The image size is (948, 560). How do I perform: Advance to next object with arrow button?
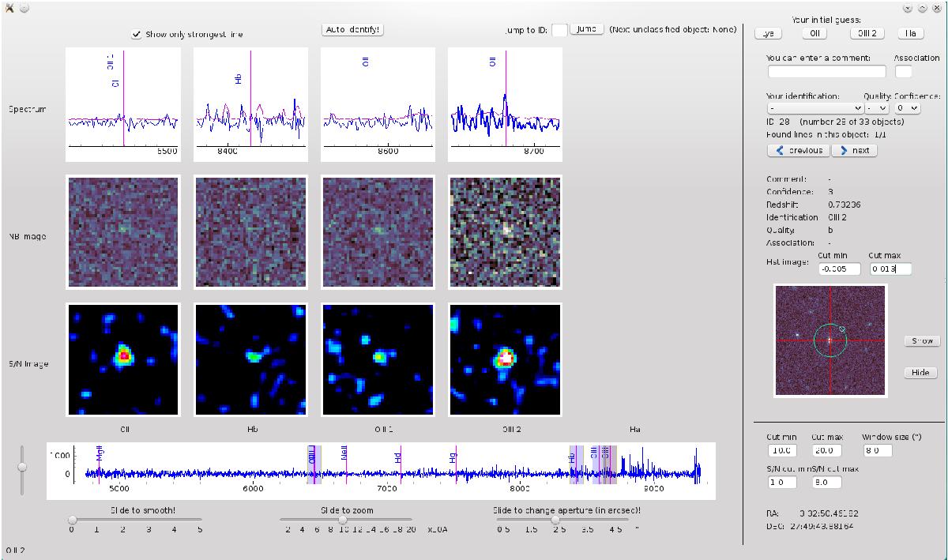854,150
